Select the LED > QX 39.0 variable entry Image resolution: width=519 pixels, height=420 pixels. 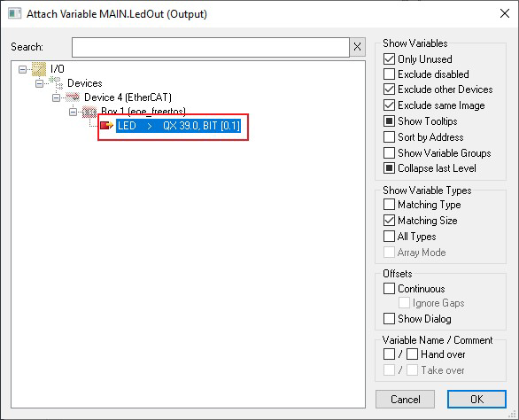(178, 126)
